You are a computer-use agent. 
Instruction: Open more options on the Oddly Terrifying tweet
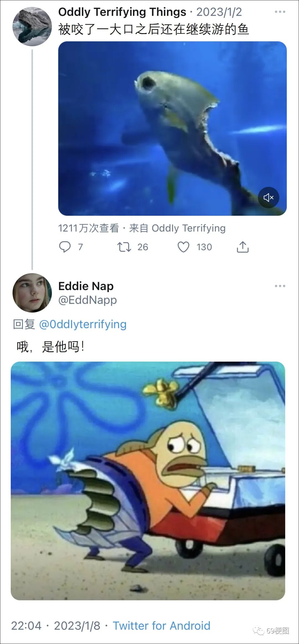280,12
